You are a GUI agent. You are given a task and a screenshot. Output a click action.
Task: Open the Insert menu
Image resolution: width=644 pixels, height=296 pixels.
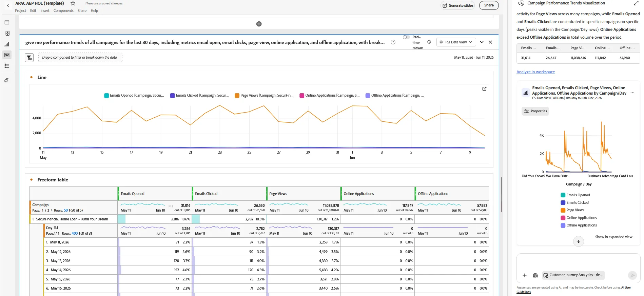click(45, 11)
